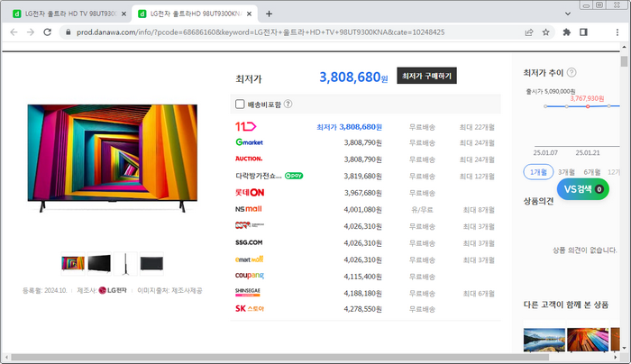This screenshot has height=364, width=631.
Task: Select the 1개월 price trend period
Action: click(538, 172)
